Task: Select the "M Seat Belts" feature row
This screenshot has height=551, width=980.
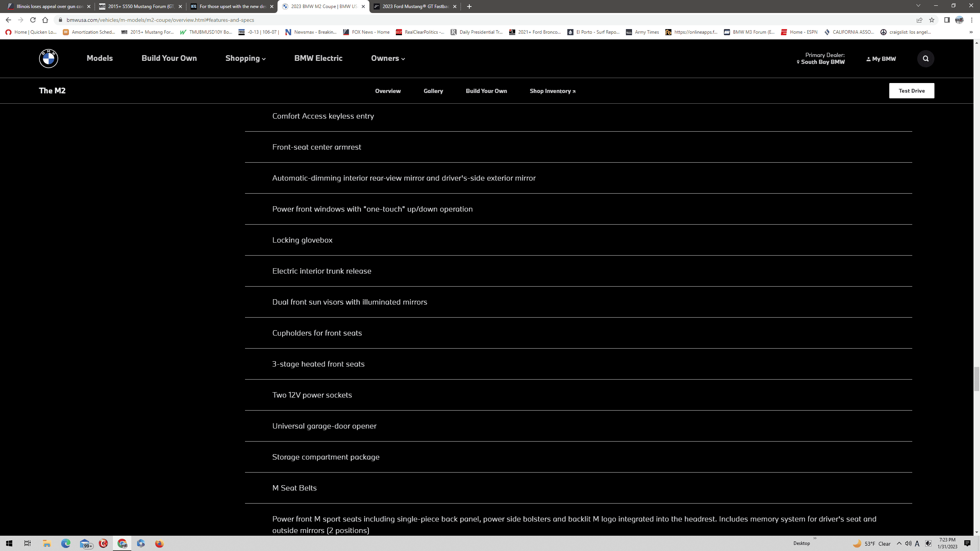Action: [x=578, y=488]
